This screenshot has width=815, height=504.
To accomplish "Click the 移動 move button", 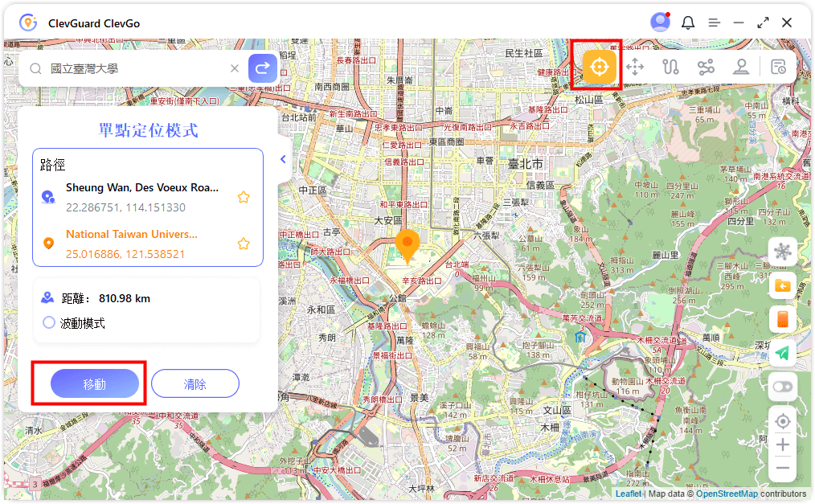I will 95,384.
